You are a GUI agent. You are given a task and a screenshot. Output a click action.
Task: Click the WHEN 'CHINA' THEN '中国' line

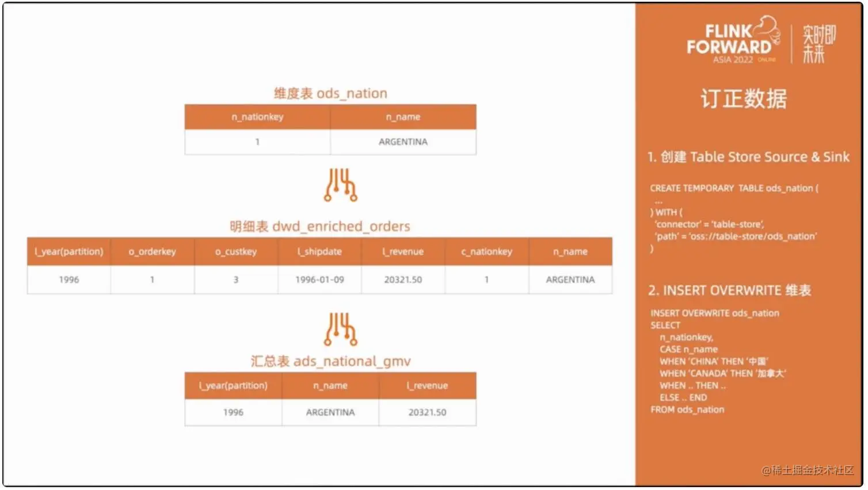[x=714, y=362]
